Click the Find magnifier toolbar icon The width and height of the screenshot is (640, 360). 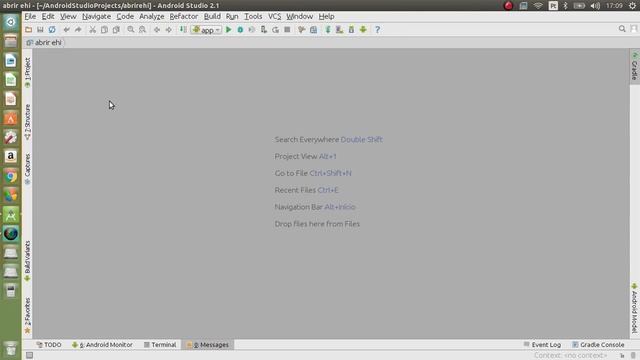coord(131,29)
